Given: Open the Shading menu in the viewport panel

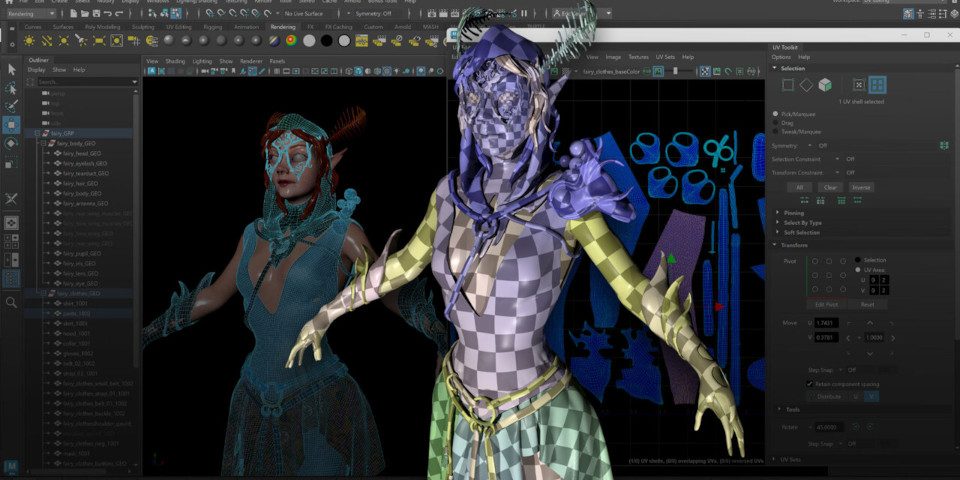Looking at the screenshot, I should point(175,61).
